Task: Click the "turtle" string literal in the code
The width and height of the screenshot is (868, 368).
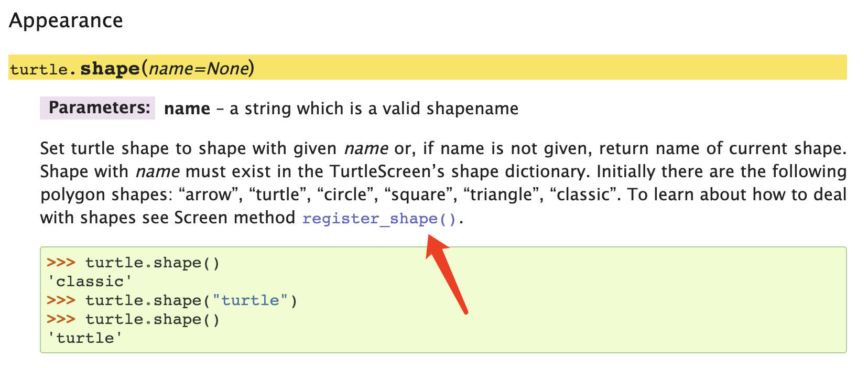Action: pyautogui.click(x=250, y=300)
